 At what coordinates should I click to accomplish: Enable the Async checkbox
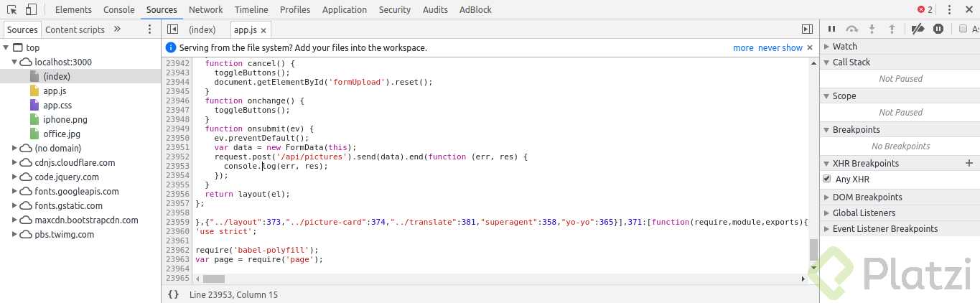click(963, 29)
